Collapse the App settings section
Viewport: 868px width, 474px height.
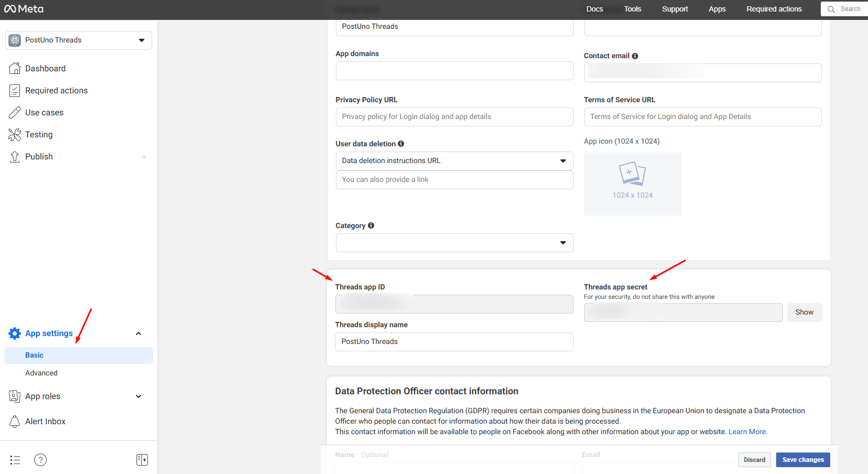[139, 333]
